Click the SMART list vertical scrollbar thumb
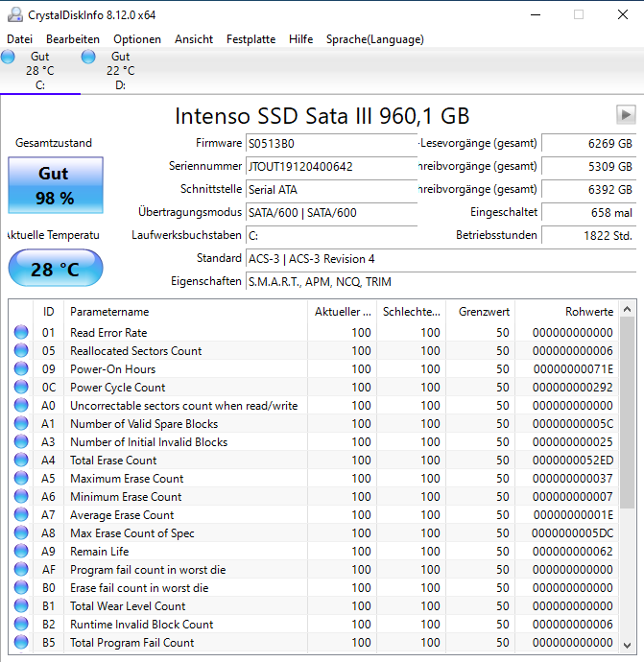 (627, 413)
